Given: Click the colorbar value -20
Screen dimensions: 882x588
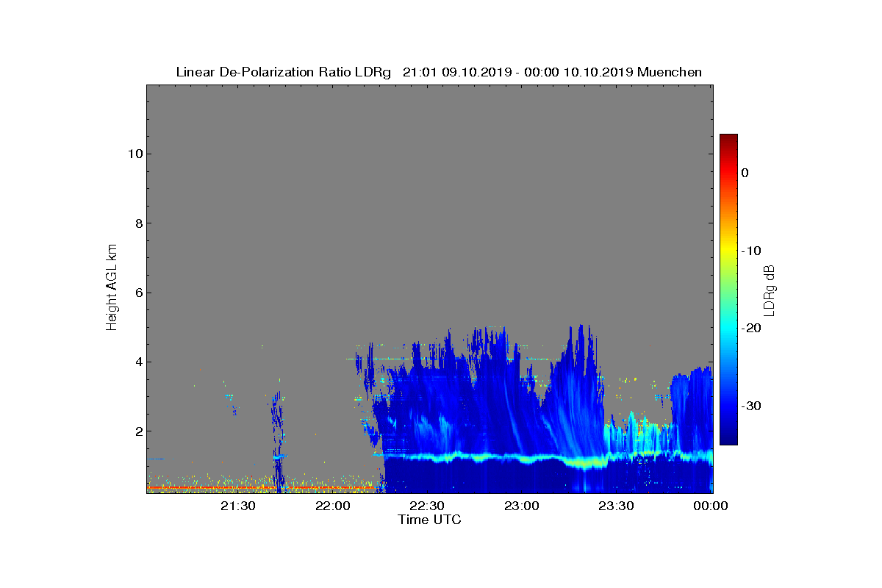Looking at the screenshot, I should 750,329.
